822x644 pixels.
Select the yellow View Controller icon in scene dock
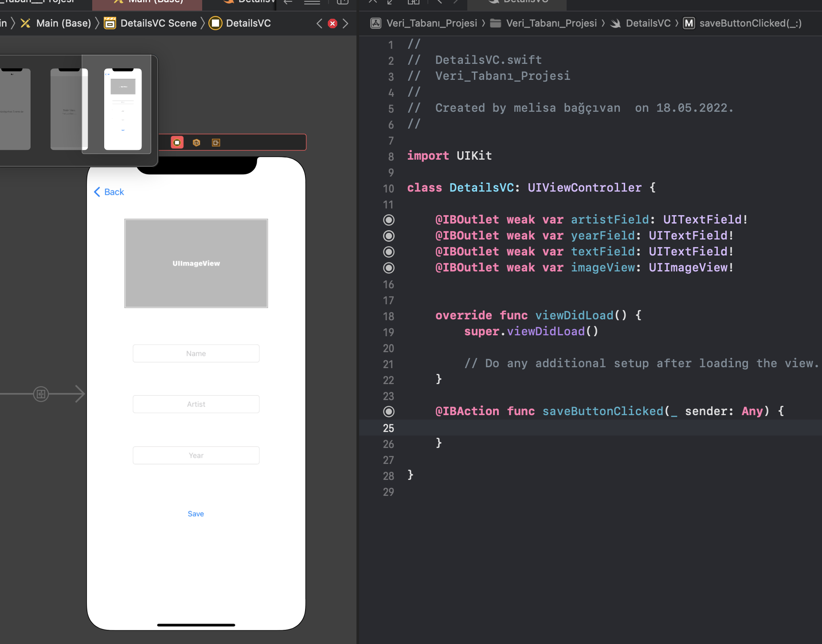coord(177,142)
